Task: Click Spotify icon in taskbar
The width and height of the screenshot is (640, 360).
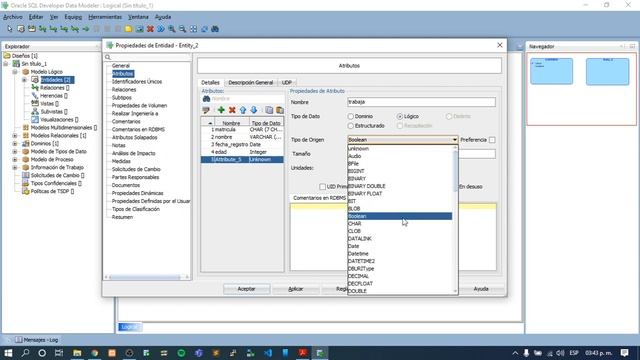Action: click(181, 353)
